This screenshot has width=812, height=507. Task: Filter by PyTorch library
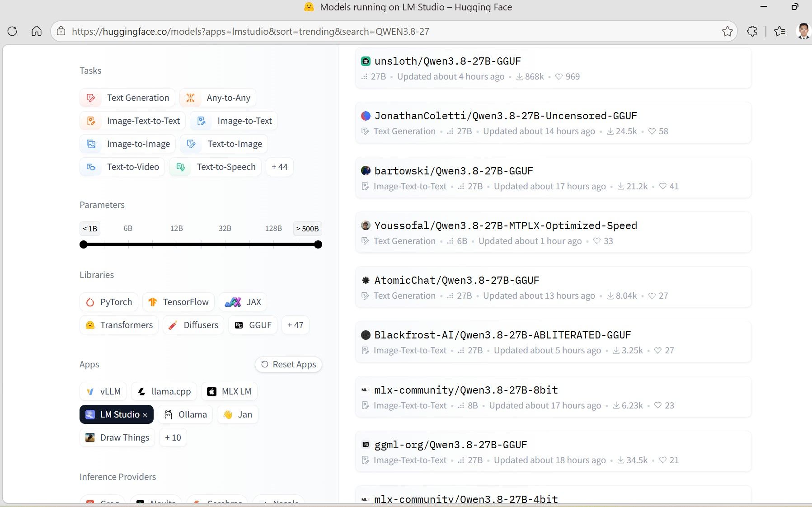click(x=109, y=302)
